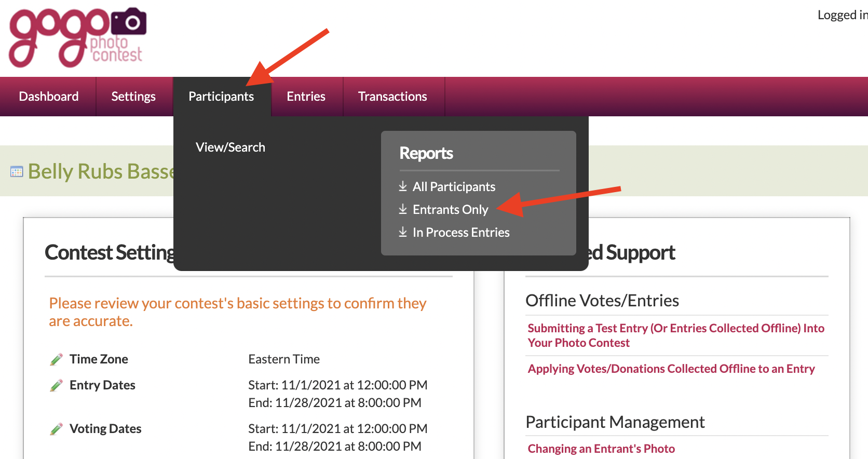The width and height of the screenshot is (868, 459).
Task: Download the All Participants report
Action: pos(454,186)
